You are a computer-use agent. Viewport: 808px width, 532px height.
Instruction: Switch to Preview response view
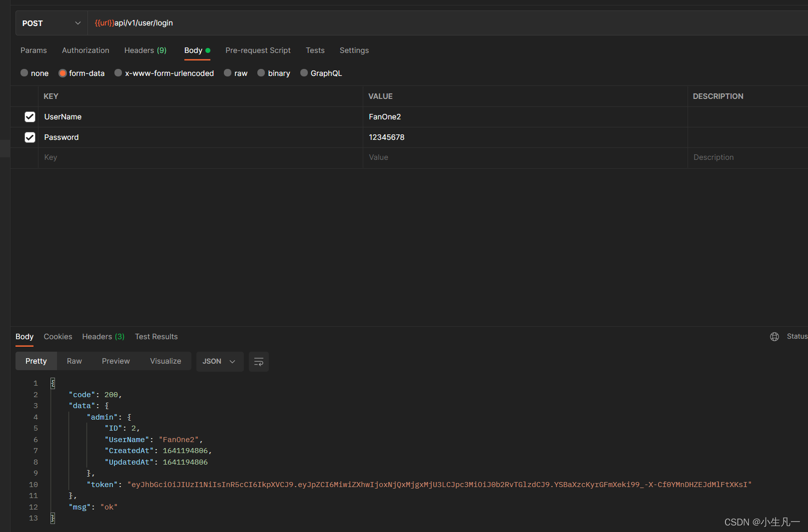pos(116,361)
